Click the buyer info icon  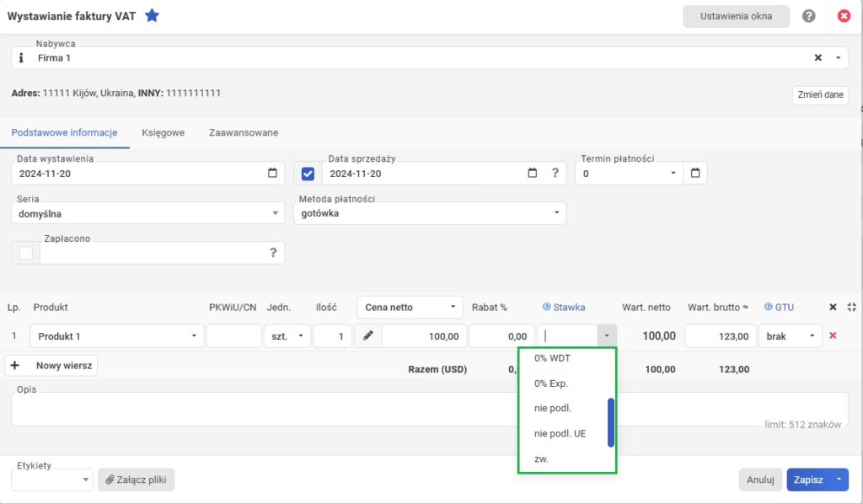coord(22,58)
